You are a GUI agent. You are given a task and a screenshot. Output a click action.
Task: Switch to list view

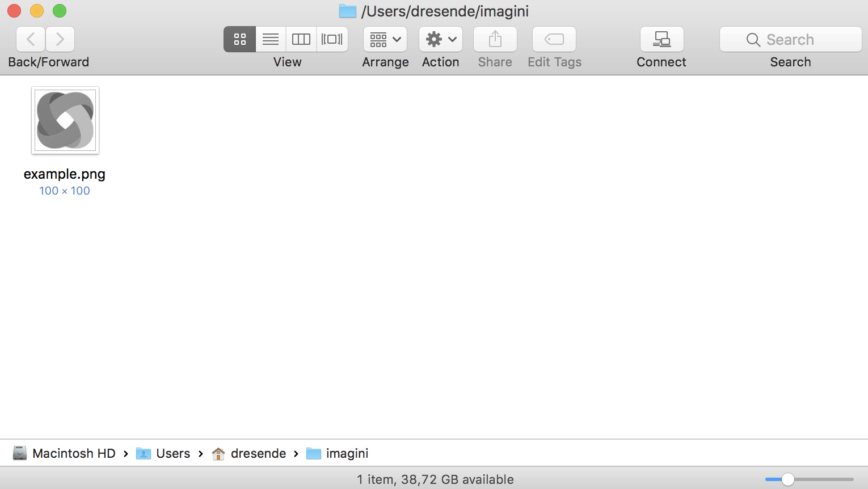(x=271, y=39)
